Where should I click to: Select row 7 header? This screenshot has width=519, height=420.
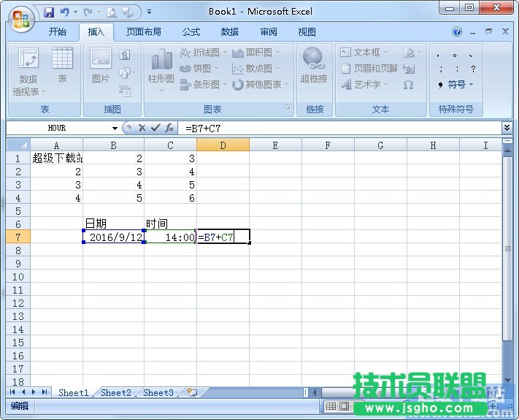pos(18,237)
